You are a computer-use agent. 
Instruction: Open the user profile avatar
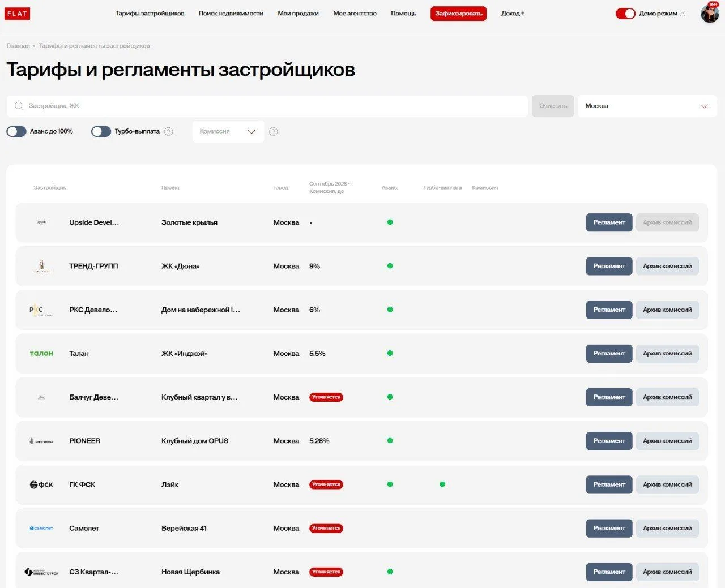click(709, 14)
